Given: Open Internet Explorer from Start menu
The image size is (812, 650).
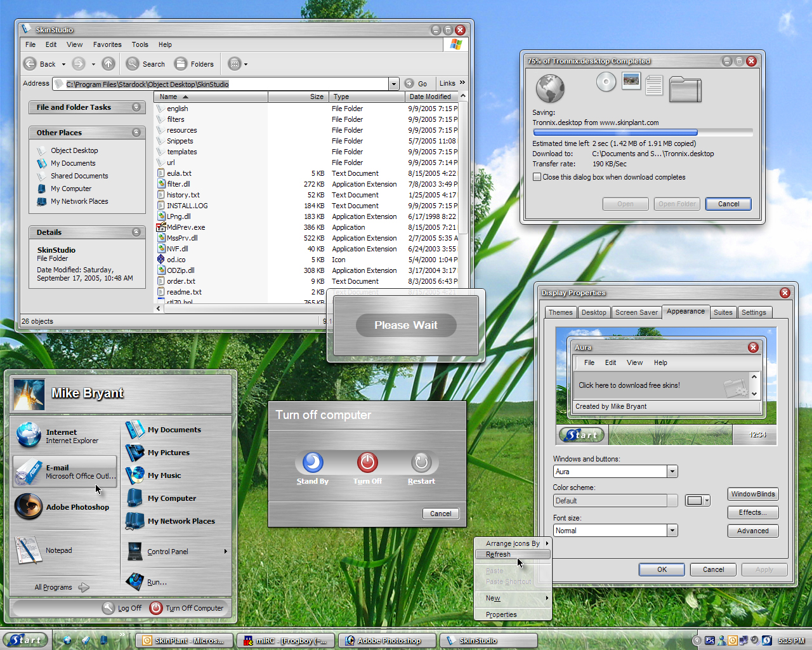Looking at the screenshot, I should pyautogui.click(x=65, y=435).
